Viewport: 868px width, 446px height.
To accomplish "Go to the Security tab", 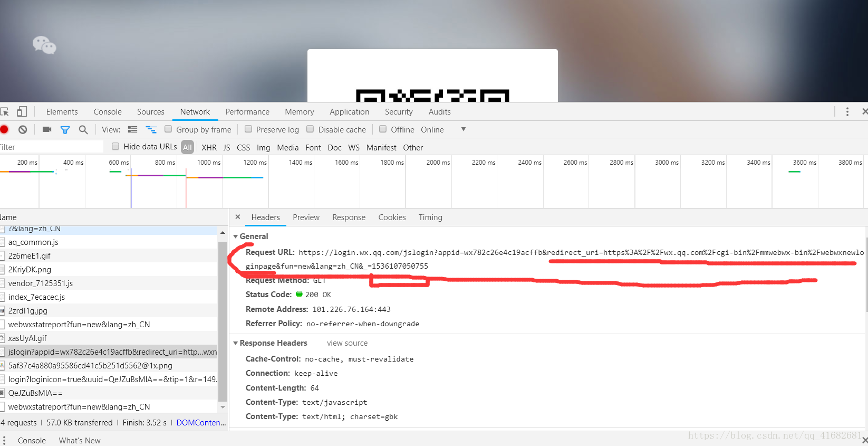I will [x=399, y=112].
